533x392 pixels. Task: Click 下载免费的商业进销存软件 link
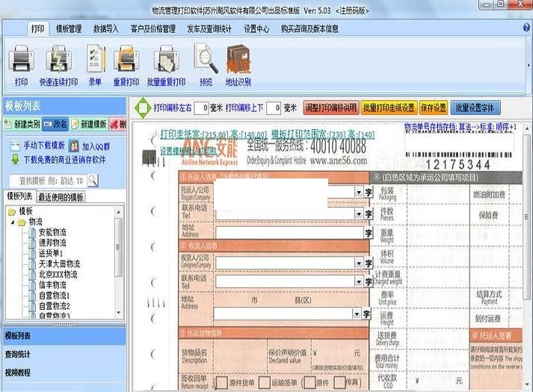pos(64,160)
